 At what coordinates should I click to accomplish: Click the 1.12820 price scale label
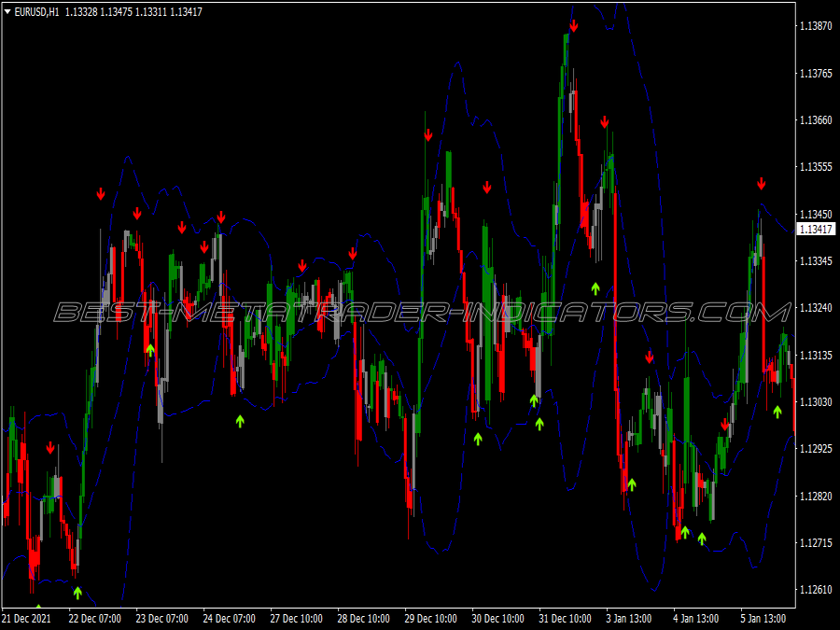[x=816, y=497]
